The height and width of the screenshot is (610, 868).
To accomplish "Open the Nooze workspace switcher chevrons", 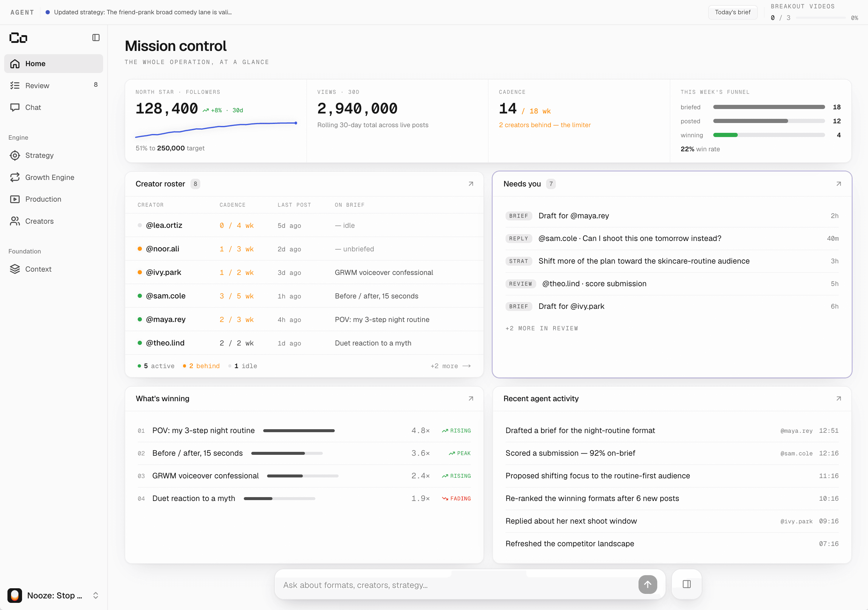I will 96,595.
